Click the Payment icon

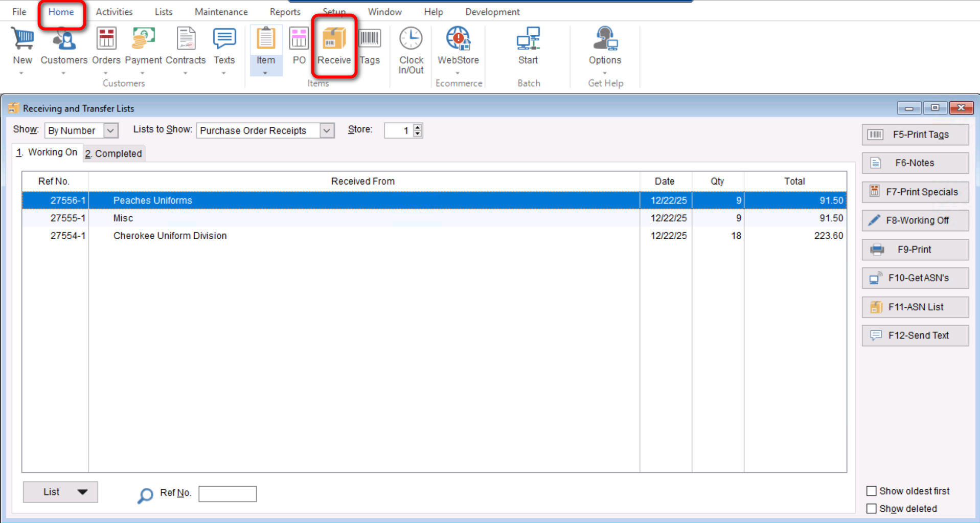(x=143, y=40)
